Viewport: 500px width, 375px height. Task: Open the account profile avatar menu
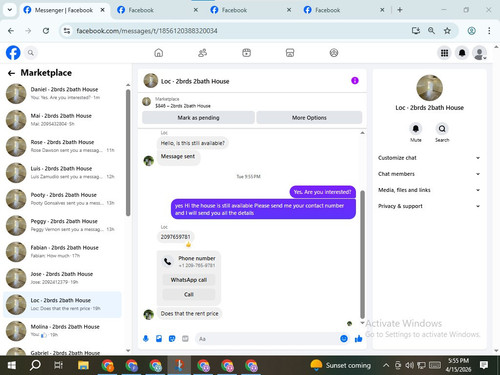pos(480,53)
